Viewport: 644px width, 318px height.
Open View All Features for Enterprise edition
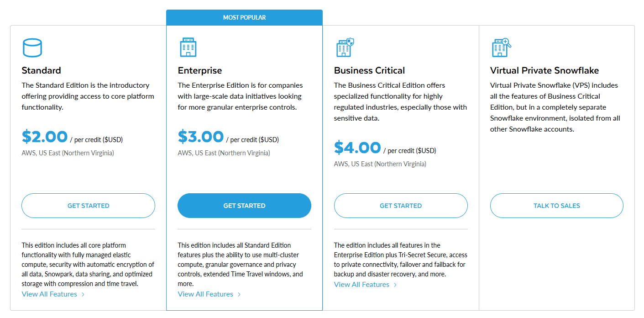pos(205,294)
